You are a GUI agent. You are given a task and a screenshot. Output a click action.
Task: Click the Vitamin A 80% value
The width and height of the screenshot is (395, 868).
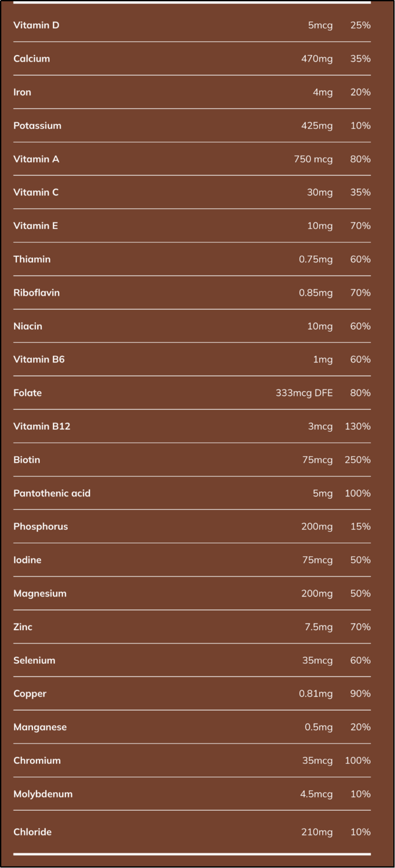[x=360, y=159]
